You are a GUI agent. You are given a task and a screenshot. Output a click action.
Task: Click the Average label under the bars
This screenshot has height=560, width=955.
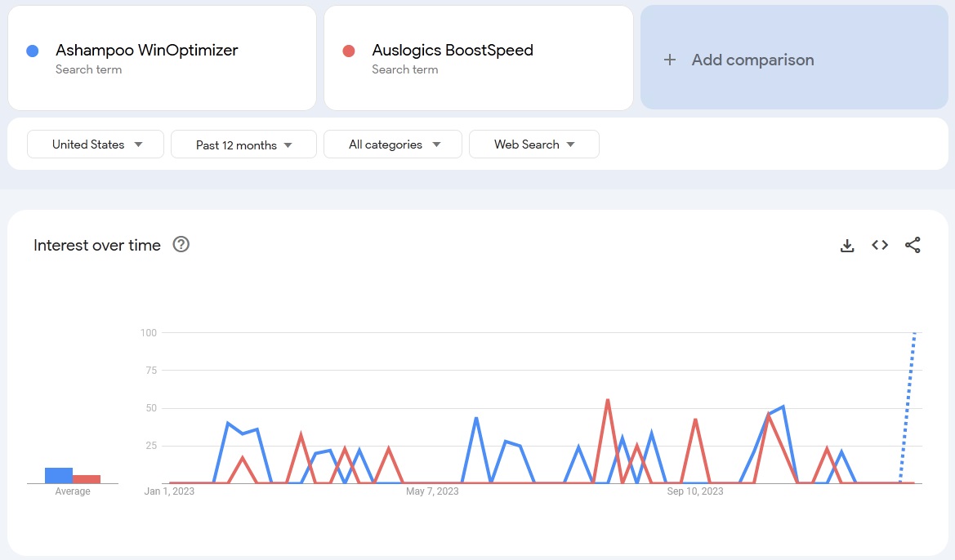(x=73, y=491)
